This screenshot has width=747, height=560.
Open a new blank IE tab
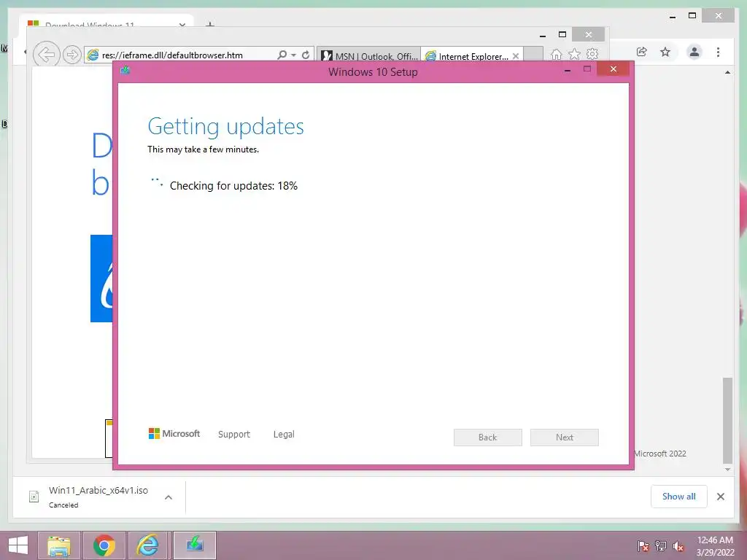click(x=533, y=54)
